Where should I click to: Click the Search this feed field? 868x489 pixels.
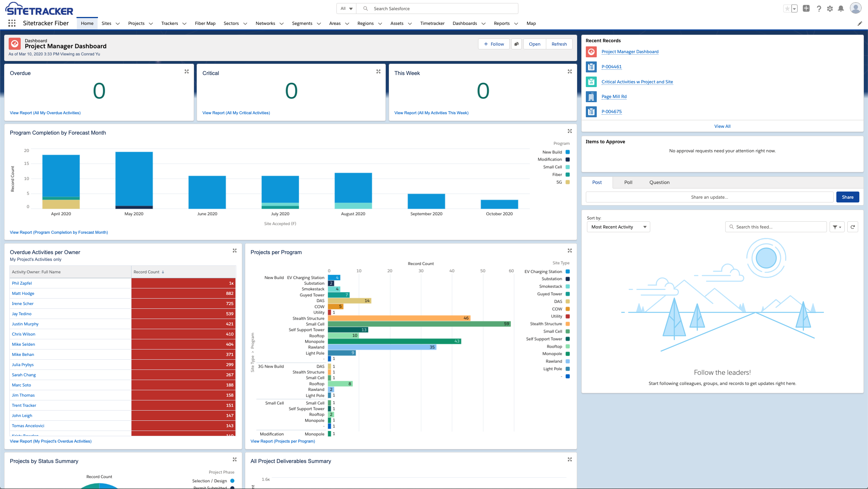(x=776, y=227)
